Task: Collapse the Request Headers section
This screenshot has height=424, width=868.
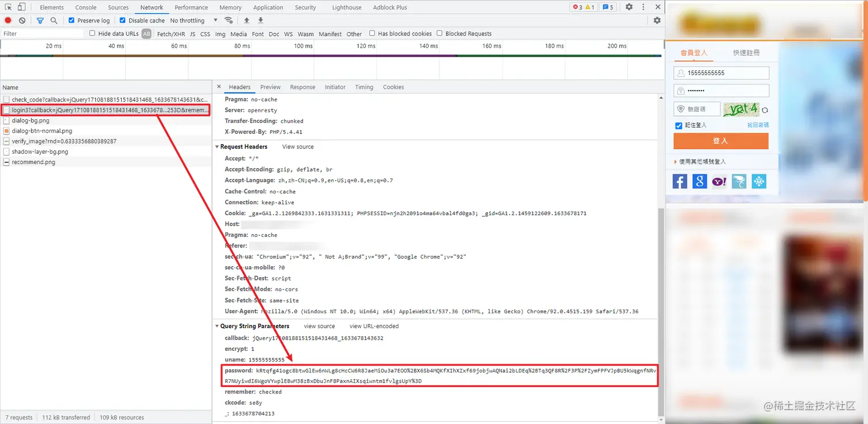Action: tap(241, 146)
